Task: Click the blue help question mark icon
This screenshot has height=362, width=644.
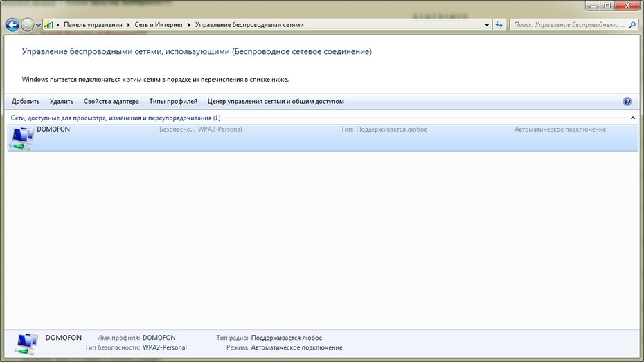Action: point(627,101)
